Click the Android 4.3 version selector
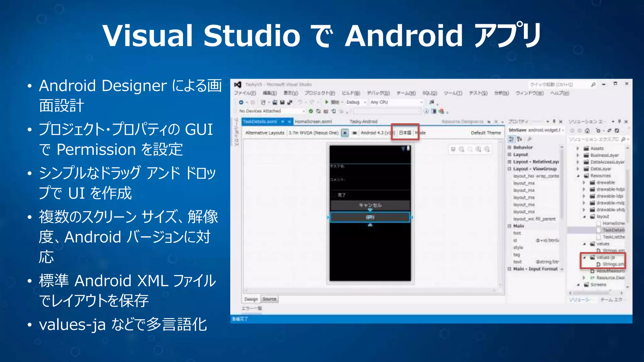 coord(377,133)
